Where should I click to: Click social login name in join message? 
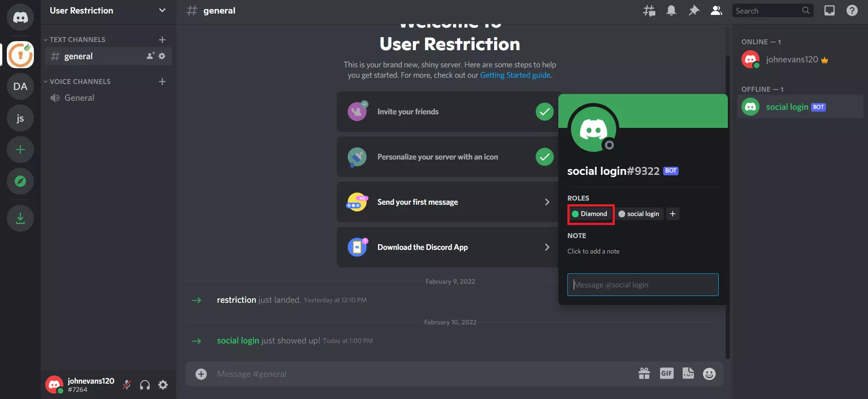[238, 341]
